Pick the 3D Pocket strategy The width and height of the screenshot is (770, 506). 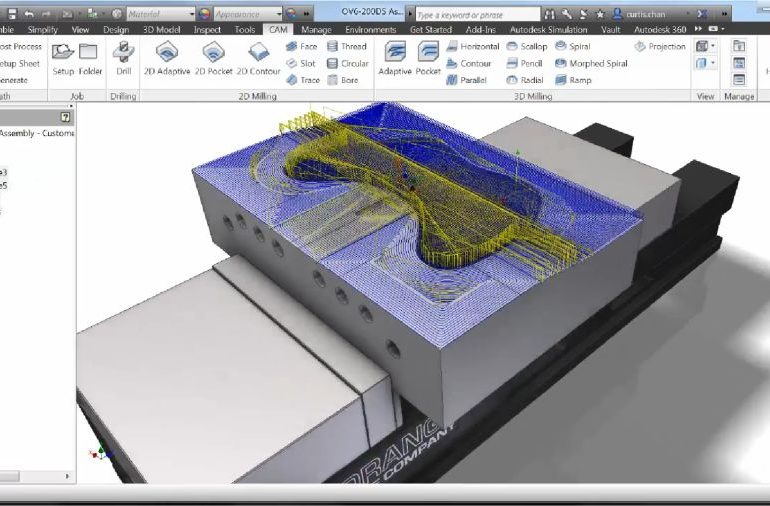(x=429, y=58)
